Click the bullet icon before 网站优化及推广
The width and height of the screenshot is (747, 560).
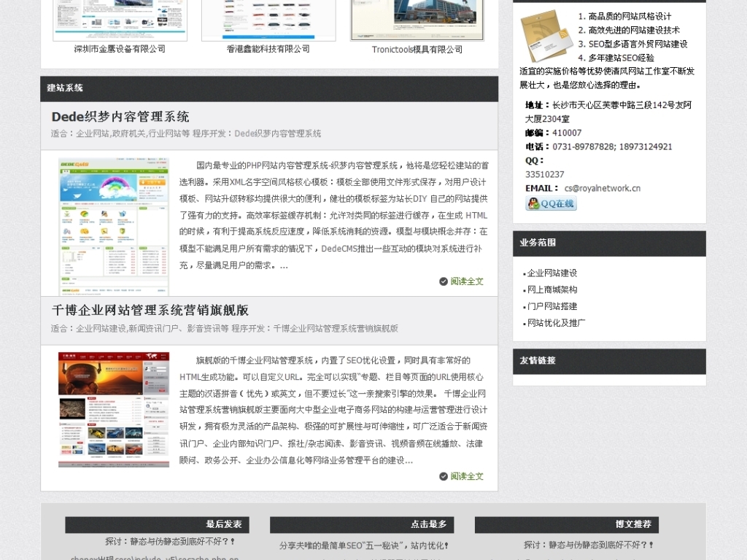coord(523,323)
